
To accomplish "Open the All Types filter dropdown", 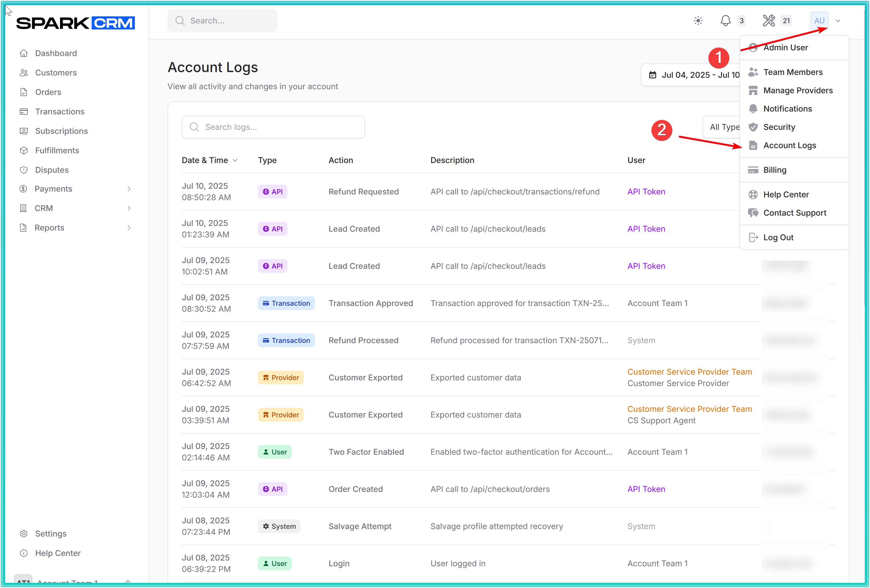I will (723, 127).
